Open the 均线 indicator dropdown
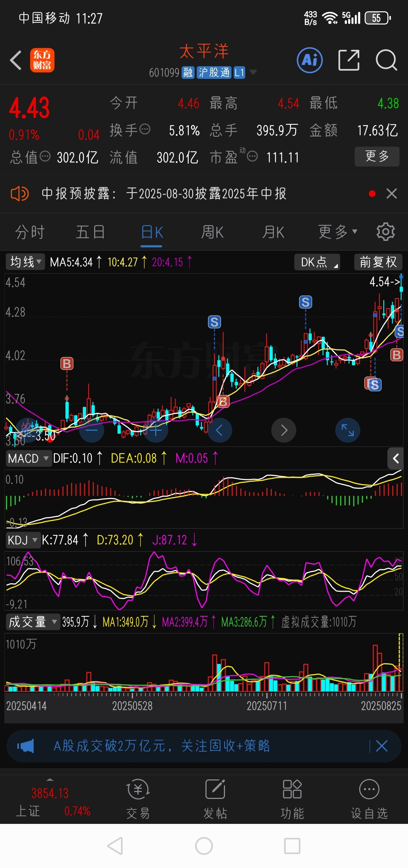This screenshot has height=868, width=408. [x=25, y=261]
